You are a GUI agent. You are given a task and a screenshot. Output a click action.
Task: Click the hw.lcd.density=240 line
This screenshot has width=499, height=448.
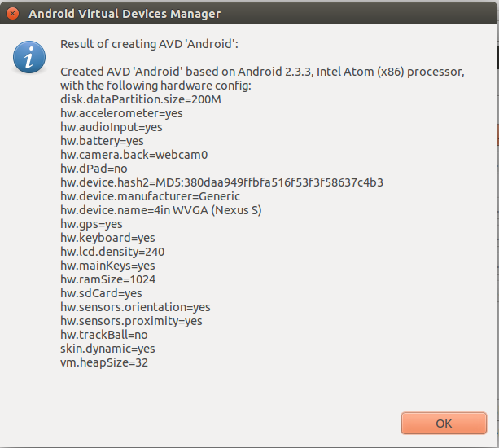112,252
